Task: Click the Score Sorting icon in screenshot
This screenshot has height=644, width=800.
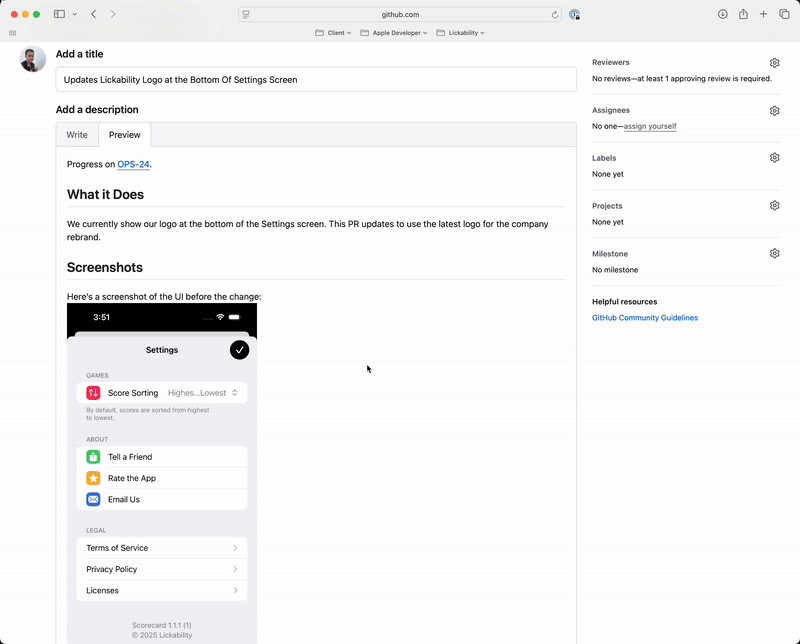Action: click(x=93, y=393)
